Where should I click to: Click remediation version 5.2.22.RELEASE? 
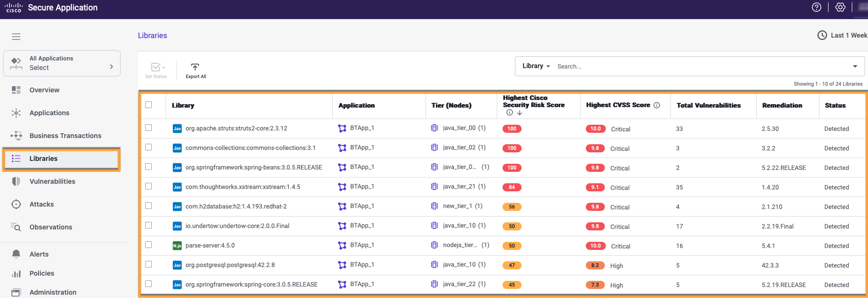coord(783,168)
